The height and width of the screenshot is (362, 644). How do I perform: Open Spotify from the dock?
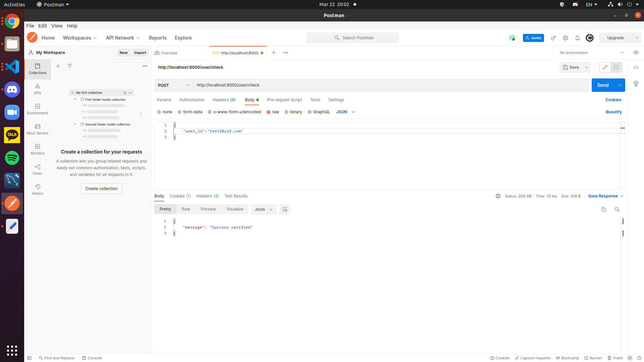(12, 158)
